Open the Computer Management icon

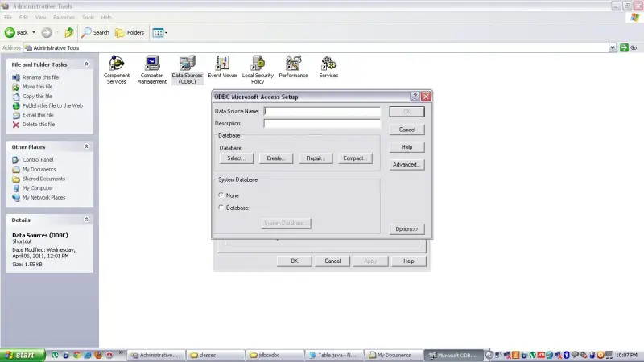pyautogui.click(x=151, y=70)
